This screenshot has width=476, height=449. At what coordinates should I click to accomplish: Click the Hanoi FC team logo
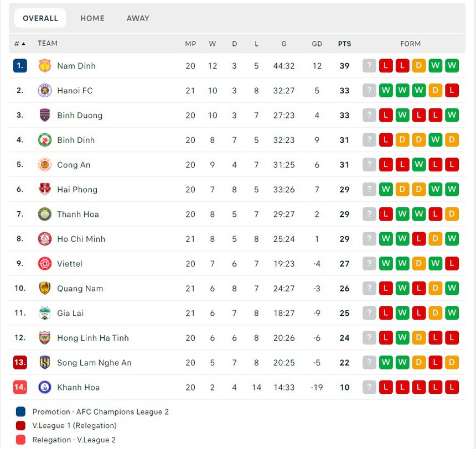pos(44,90)
